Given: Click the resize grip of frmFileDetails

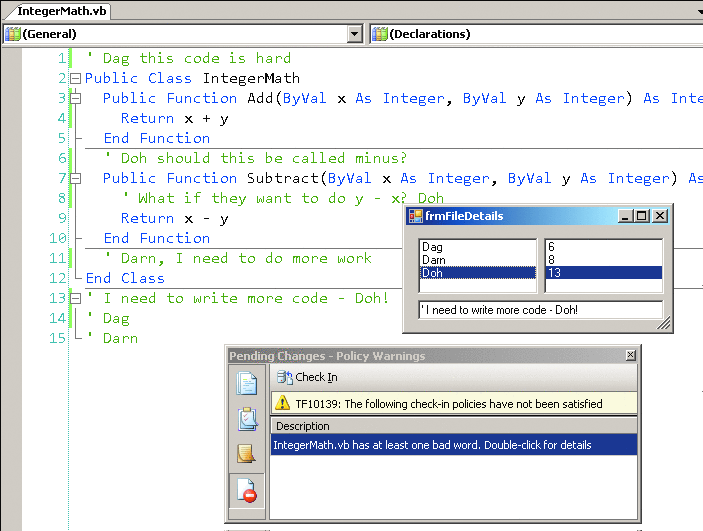Looking at the screenshot, I should 664,323.
